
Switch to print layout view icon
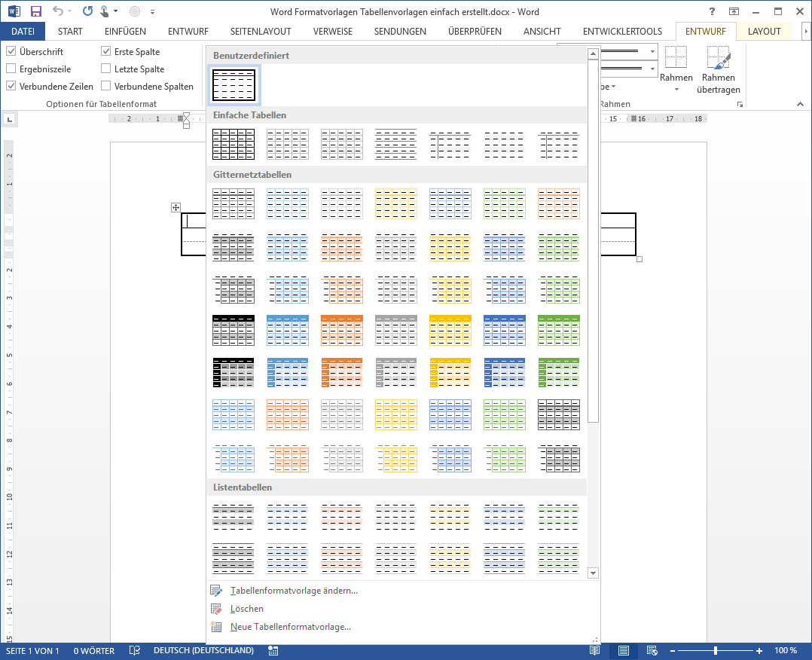click(x=624, y=651)
